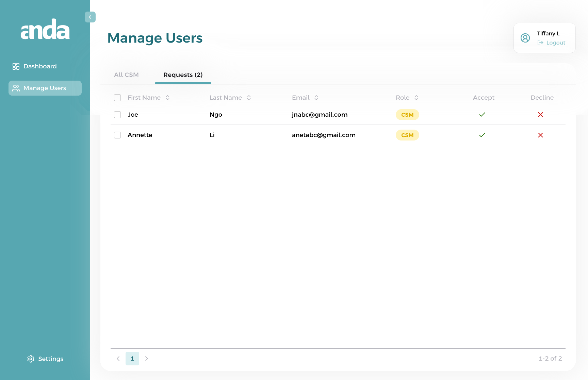Click the 1-2 of 2 count
This screenshot has height=380, width=588.
click(x=550, y=359)
